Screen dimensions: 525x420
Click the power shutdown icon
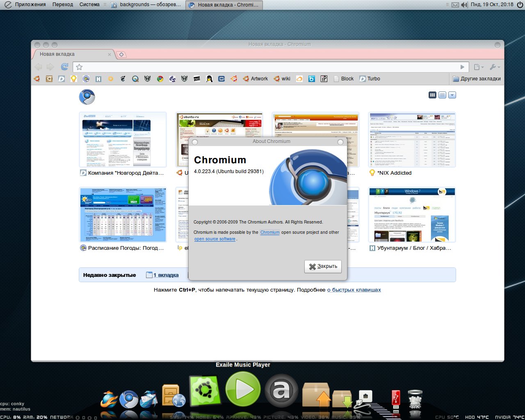pyautogui.click(x=520, y=5)
